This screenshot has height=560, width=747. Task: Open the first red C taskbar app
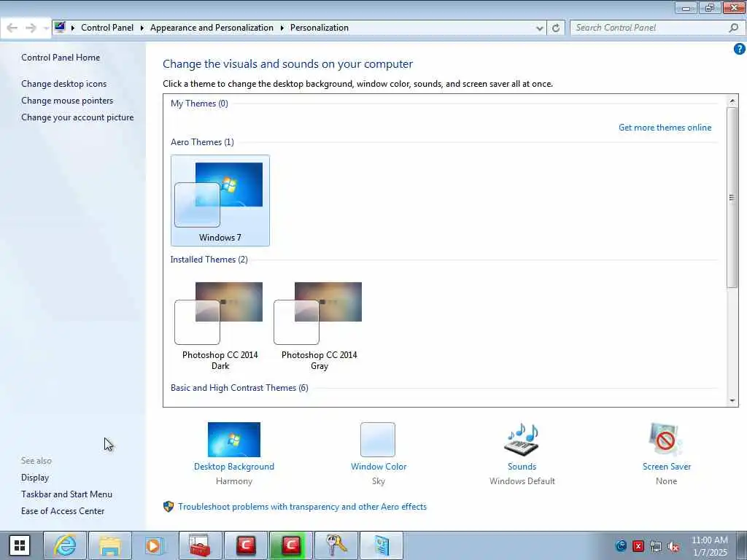(x=246, y=545)
